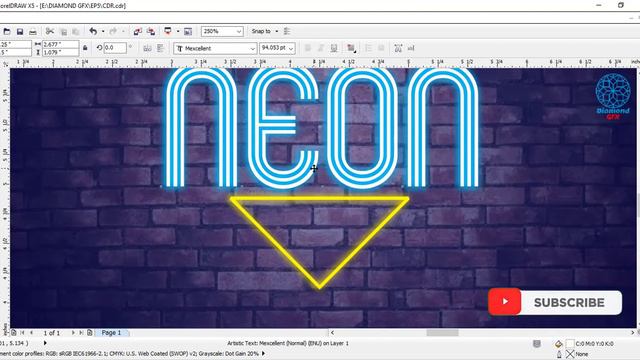Select the Page 1 tab
The width and height of the screenshot is (640, 360).
111,333
